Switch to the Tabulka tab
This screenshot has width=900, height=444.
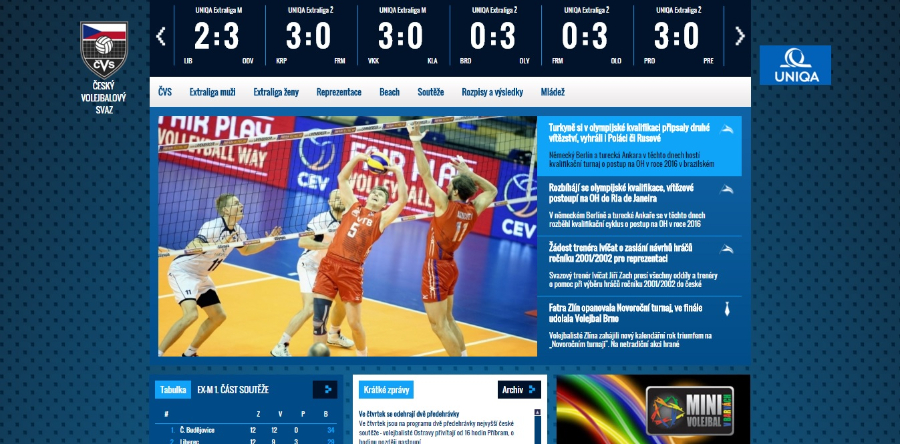(172, 389)
